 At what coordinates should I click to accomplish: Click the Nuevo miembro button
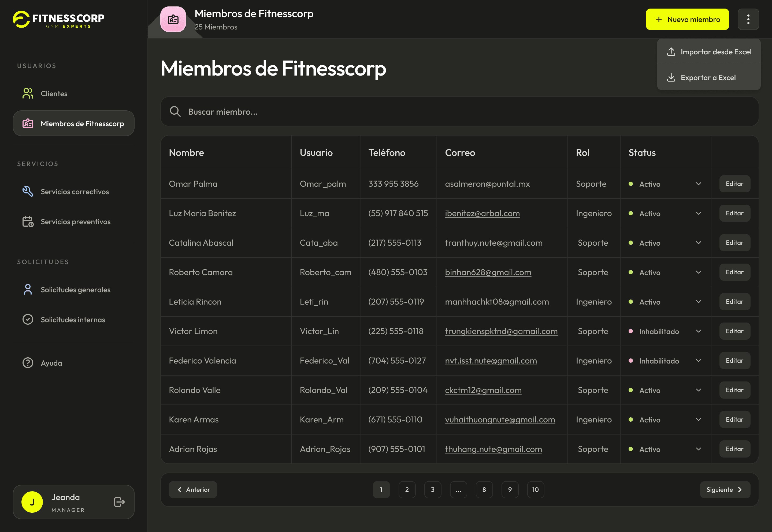[x=687, y=19]
